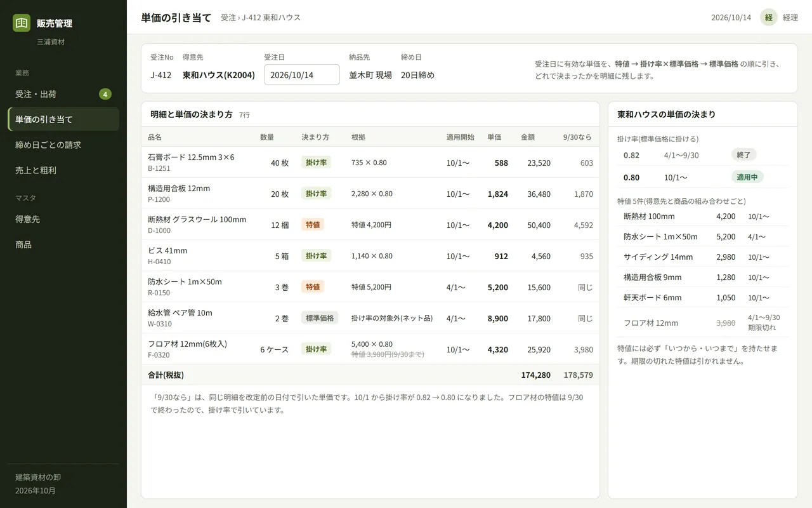Click the struck-through 特値 3,980円(9/30まで) note
This screenshot has width=812, height=508.
coord(388,354)
